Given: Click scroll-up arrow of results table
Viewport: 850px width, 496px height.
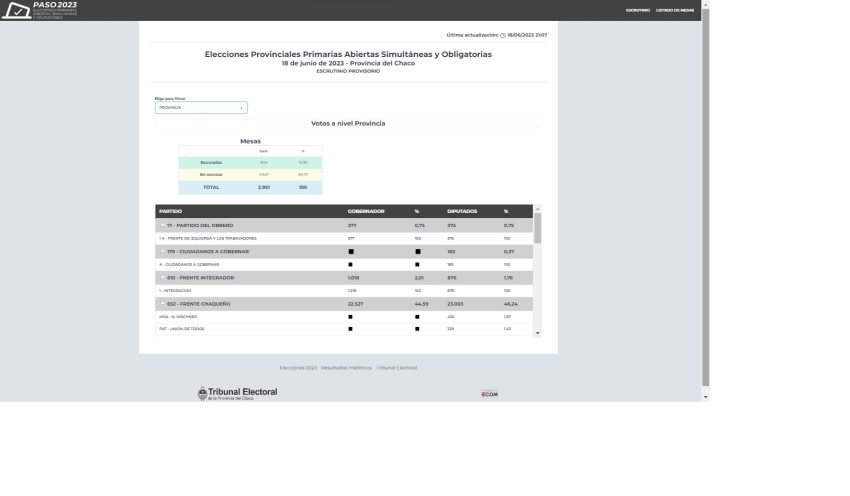Looking at the screenshot, I should (538, 210).
